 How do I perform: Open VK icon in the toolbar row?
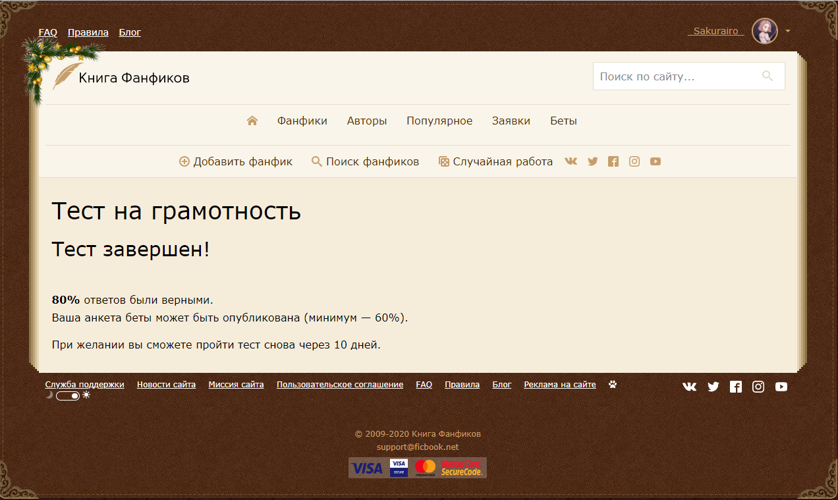[x=571, y=161]
